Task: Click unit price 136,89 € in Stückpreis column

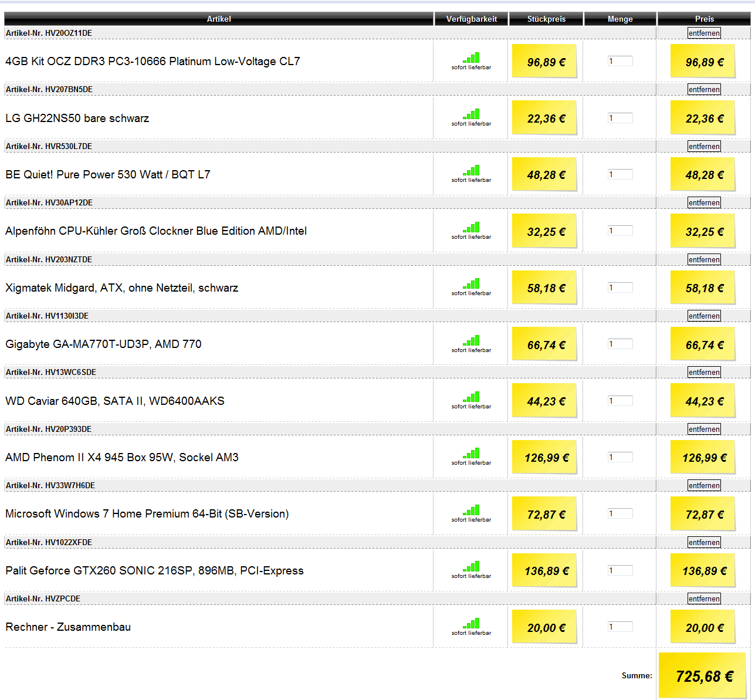Action: click(545, 571)
